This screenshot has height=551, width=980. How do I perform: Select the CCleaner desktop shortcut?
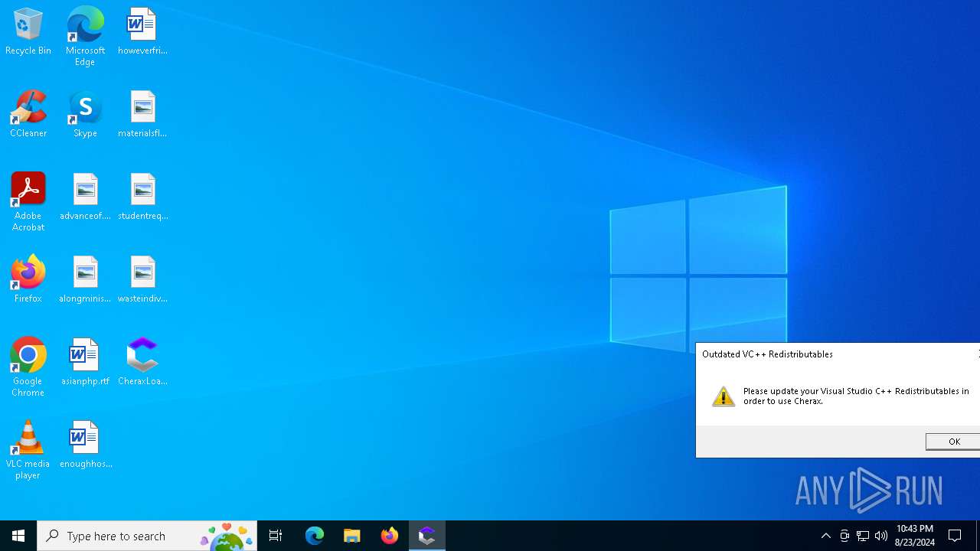point(28,115)
